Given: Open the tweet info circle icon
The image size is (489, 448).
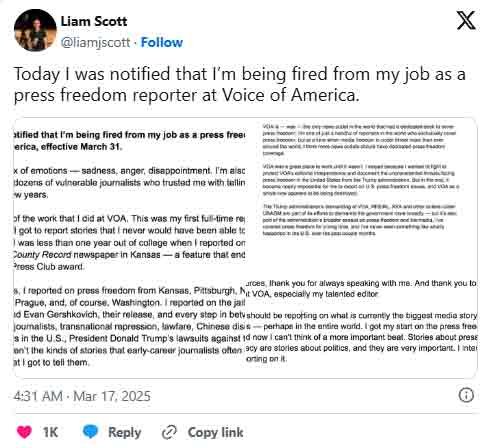Looking at the screenshot, I should tap(466, 396).
